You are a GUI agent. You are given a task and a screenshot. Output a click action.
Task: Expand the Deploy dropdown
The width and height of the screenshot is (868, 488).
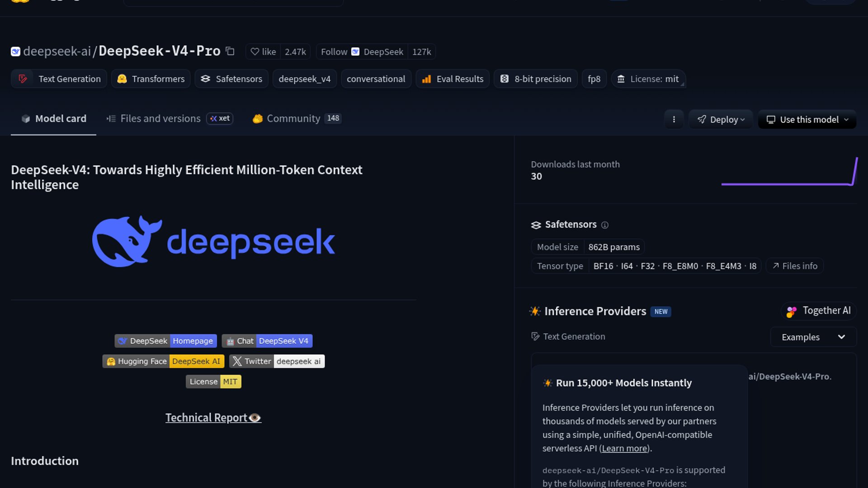721,120
